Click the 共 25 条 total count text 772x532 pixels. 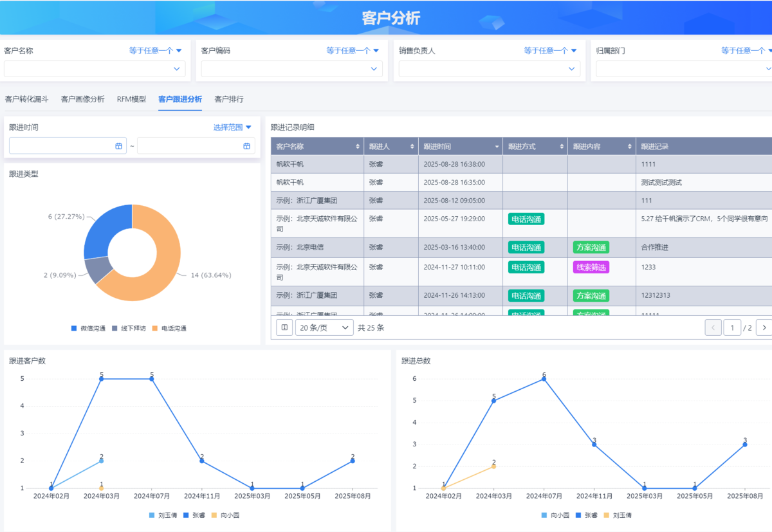(x=371, y=327)
